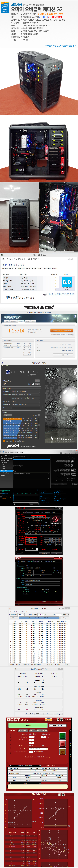Select Benchmarking in Intel XTU sidebar

[x=5, y=473]
